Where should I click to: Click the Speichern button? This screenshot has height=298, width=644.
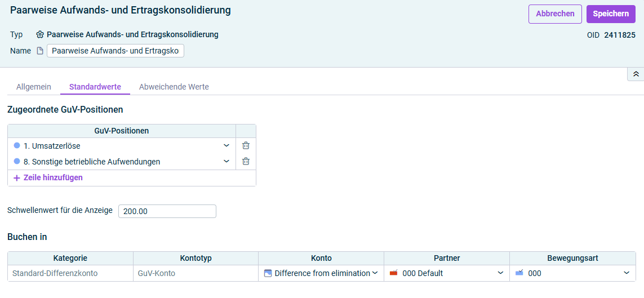coord(611,14)
